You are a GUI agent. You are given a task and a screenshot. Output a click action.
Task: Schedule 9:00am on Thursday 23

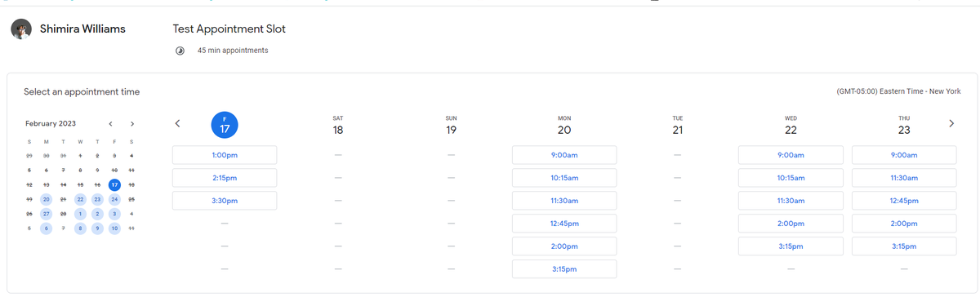pyautogui.click(x=904, y=155)
